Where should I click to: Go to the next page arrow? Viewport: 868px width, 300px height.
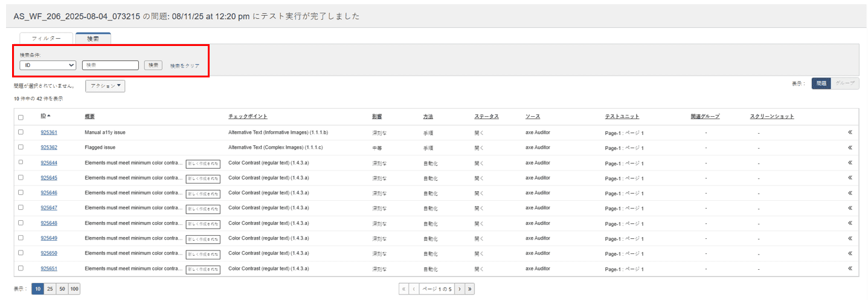(x=459, y=289)
